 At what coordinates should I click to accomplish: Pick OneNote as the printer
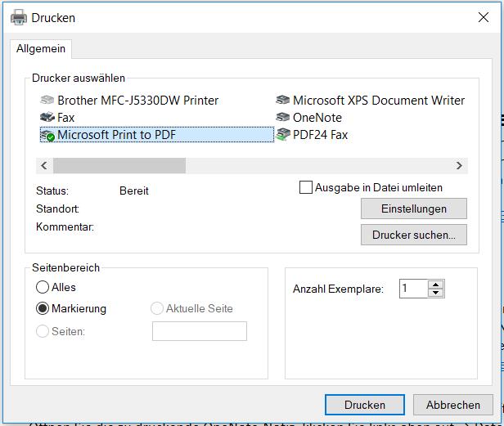pos(317,118)
